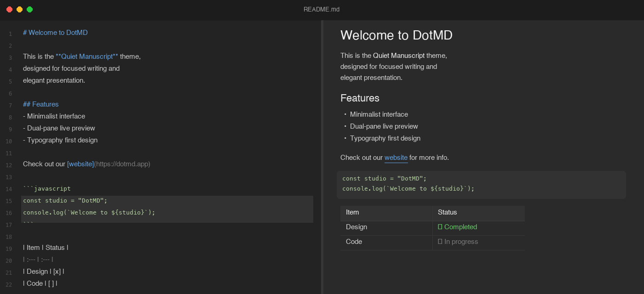Screen dimensions: 644x294
Task: Click line number 1 next to the heading
Action: click(x=10, y=33)
